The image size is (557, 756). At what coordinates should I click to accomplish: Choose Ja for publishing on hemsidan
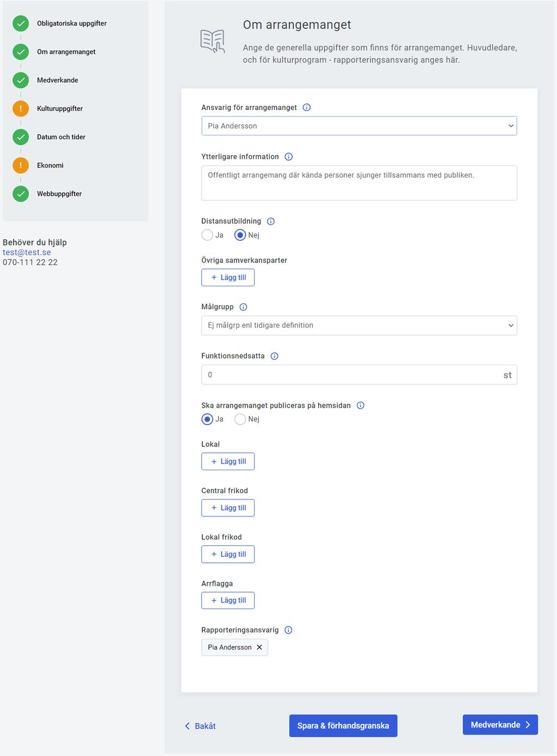[207, 419]
